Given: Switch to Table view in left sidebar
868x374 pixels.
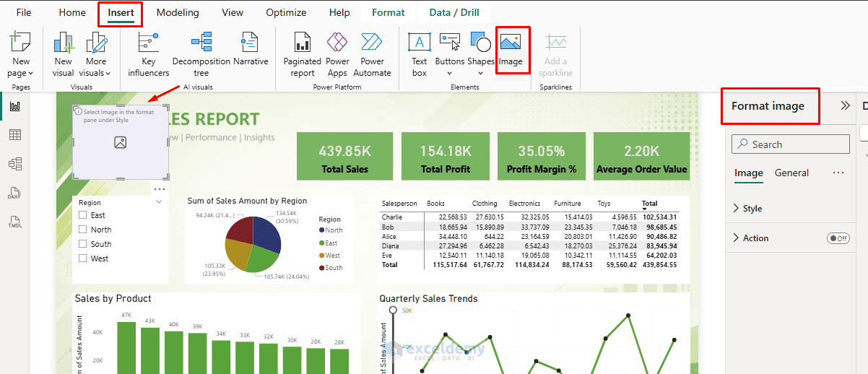Looking at the screenshot, I should [x=15, y=134].
